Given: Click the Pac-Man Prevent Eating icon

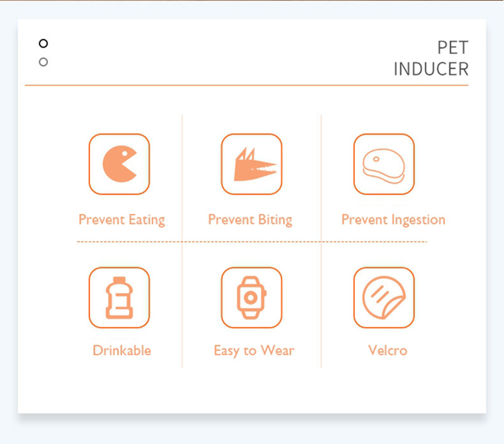Looking at the screenshot, I should tap(119, 164).
